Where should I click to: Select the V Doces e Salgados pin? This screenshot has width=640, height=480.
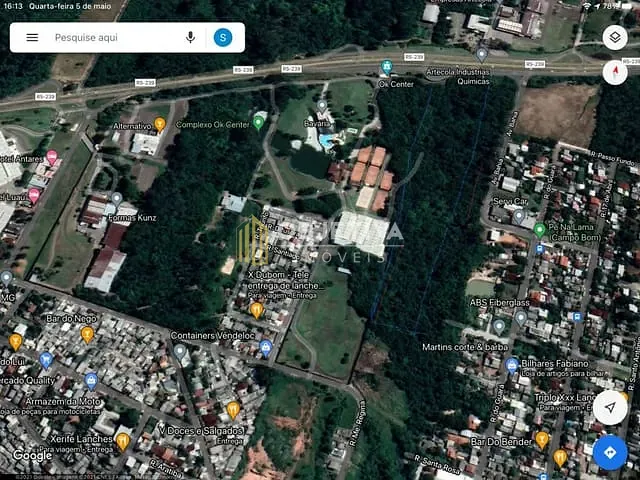233,410
